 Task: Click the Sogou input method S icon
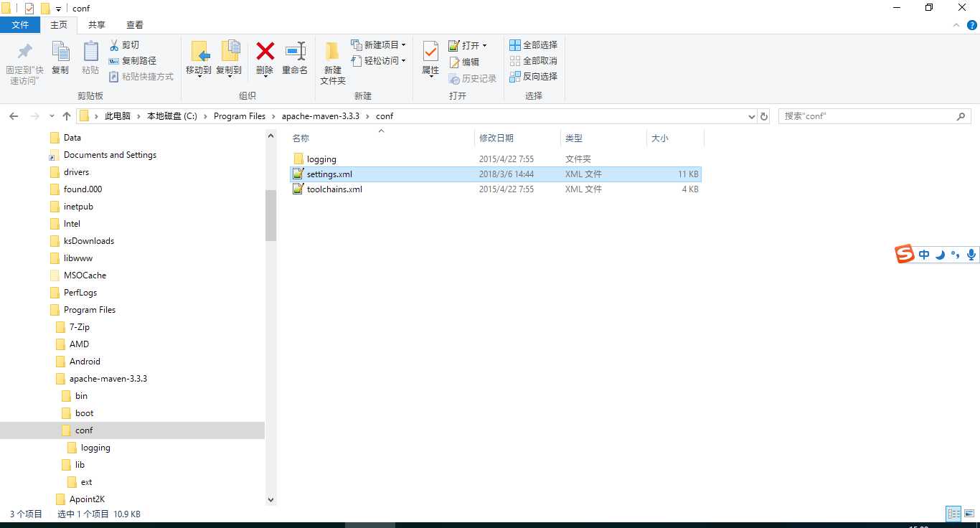click(905, 254)
